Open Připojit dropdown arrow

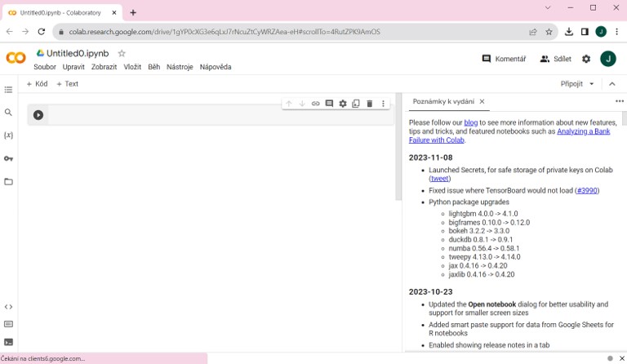pos(592,84)
